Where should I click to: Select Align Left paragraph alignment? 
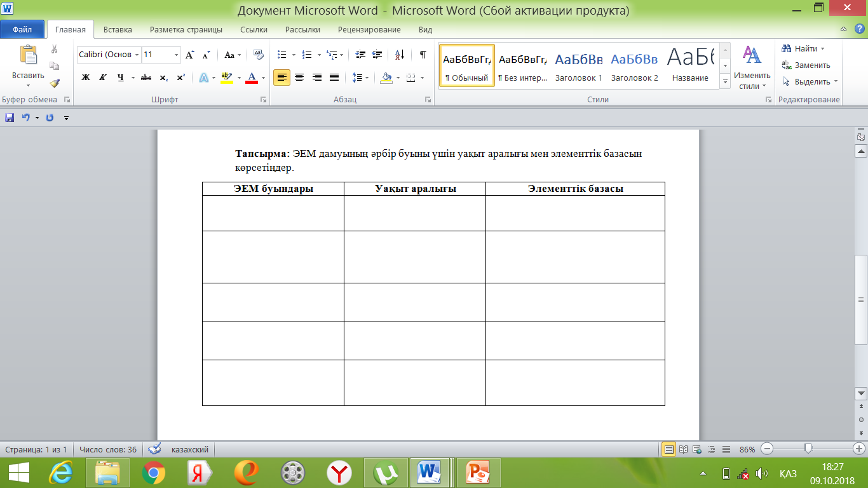coord(281,78)
